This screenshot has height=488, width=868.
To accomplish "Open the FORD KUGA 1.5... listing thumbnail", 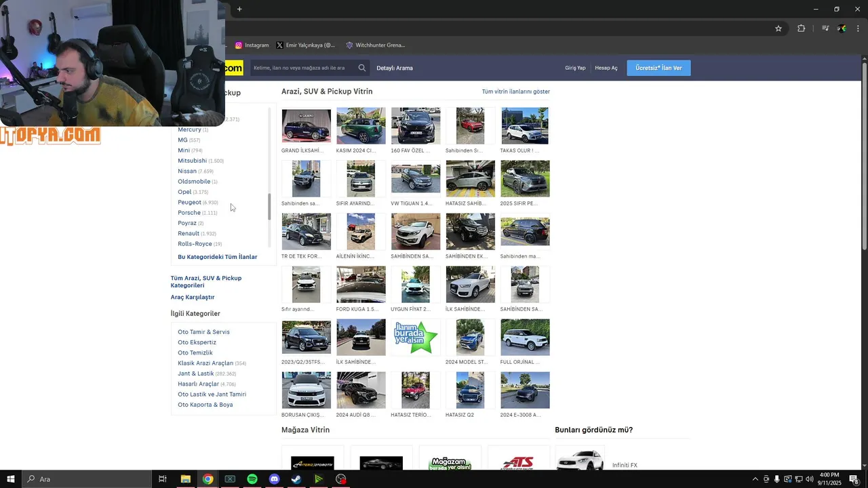I will [361, 284].
